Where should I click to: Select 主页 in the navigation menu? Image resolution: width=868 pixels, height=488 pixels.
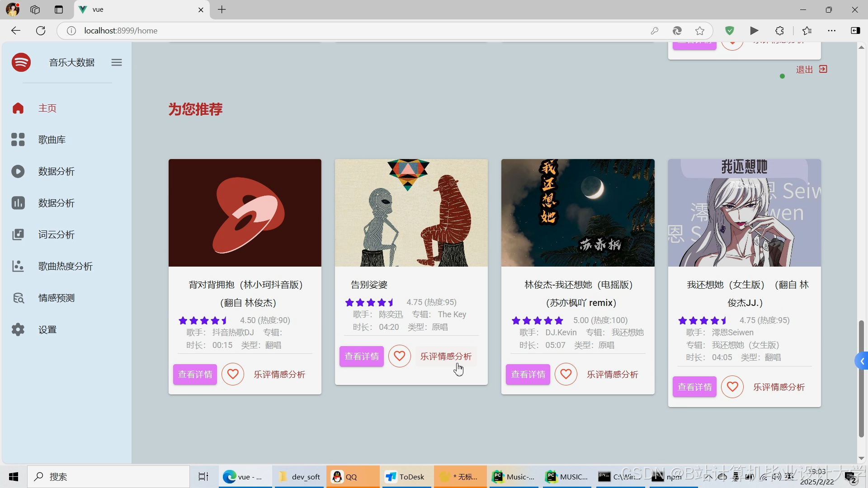[47, 108]
